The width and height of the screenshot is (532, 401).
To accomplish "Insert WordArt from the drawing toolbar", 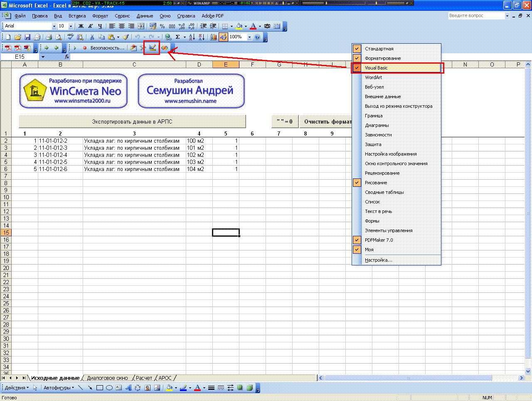I will (x=128, y=388).
